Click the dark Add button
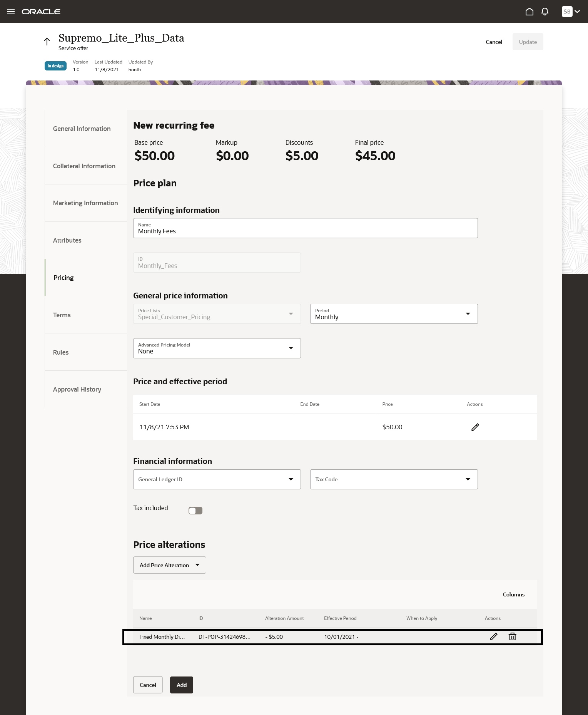 click(x=182, y=685)
